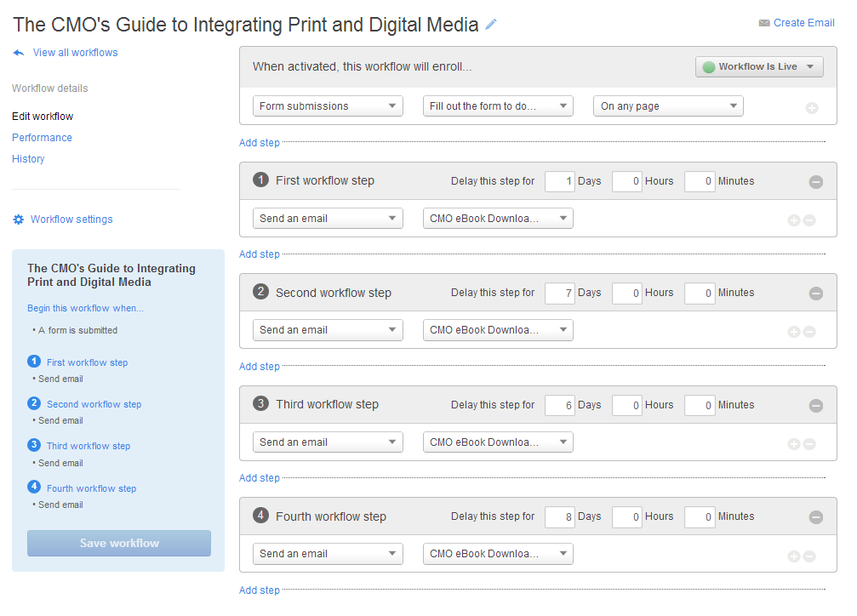
Task: Click the Hours field in Fourth workflow step
Action: (627, 517)
